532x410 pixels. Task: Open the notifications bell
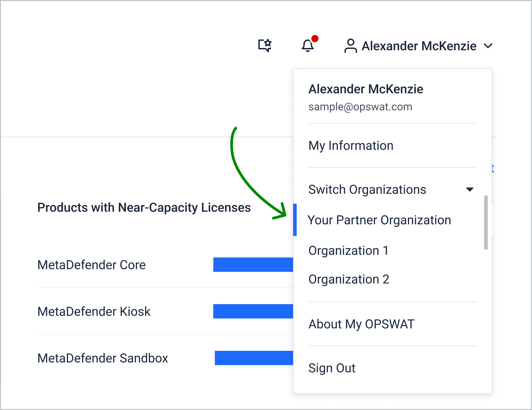tap(308, 46)
